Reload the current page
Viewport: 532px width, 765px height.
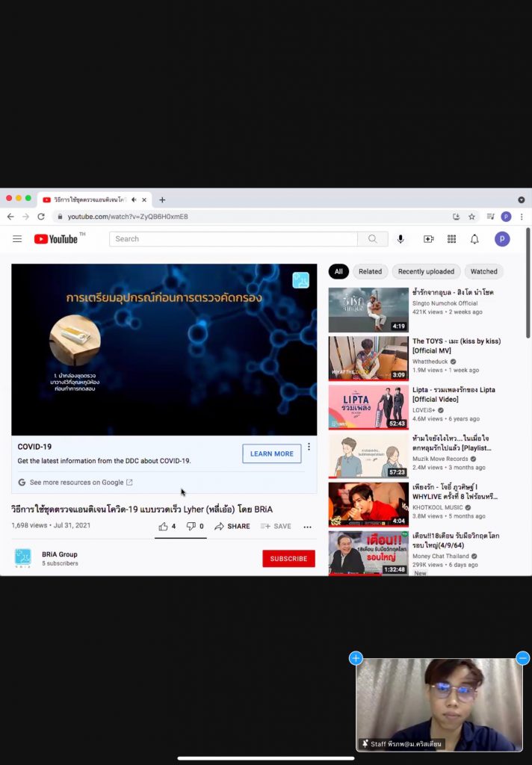pos(41,216)
